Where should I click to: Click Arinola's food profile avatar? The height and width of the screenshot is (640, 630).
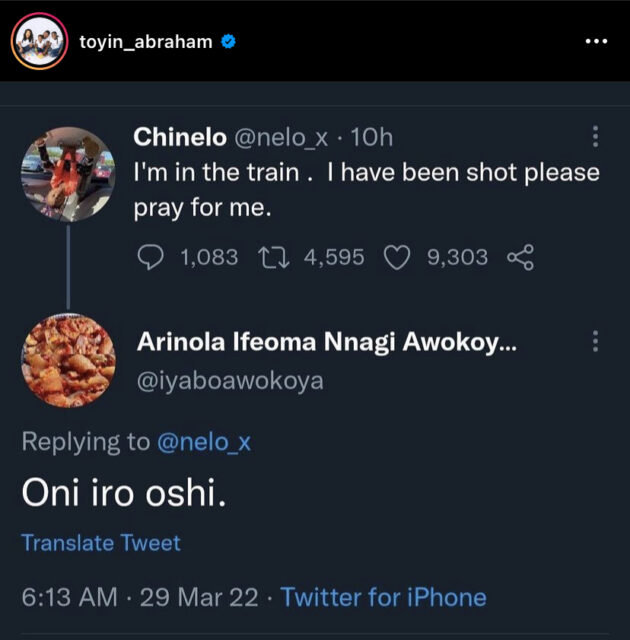click(68, 360)
